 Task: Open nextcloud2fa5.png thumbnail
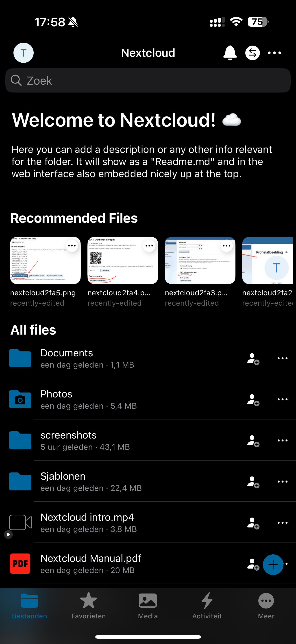(46, 260)
